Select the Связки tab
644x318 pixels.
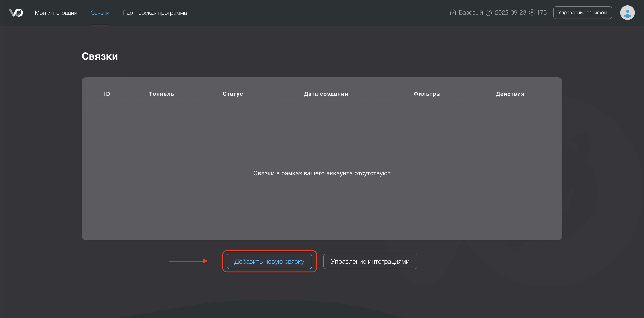(100, 13)
